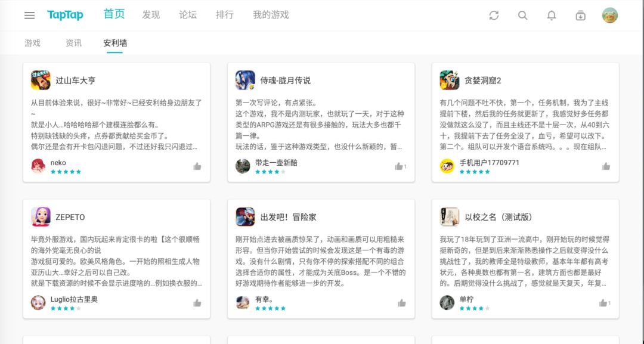The height and width of the screenshot is (344, 644).
Task: Open neko's user avatar
Action: coord(38,166)
